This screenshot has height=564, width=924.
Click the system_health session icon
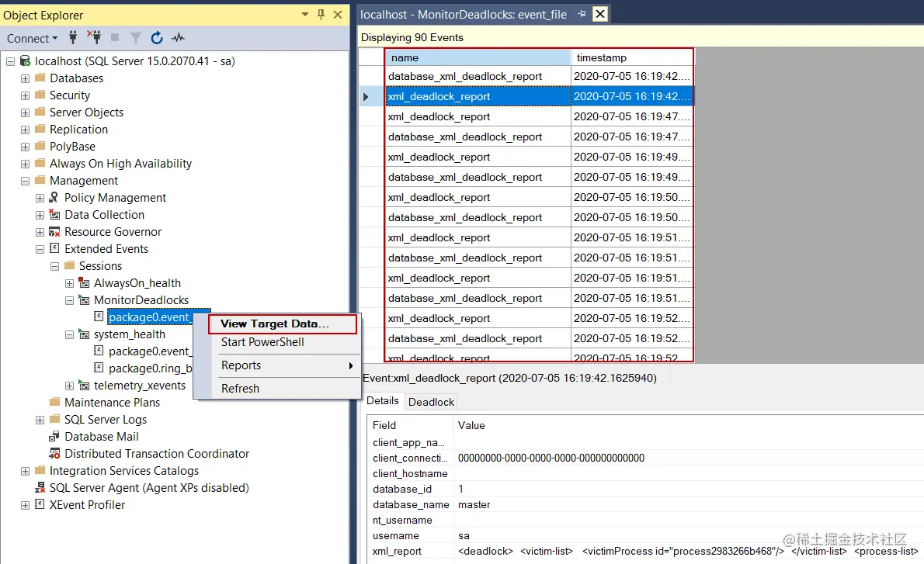pos(85,334)
